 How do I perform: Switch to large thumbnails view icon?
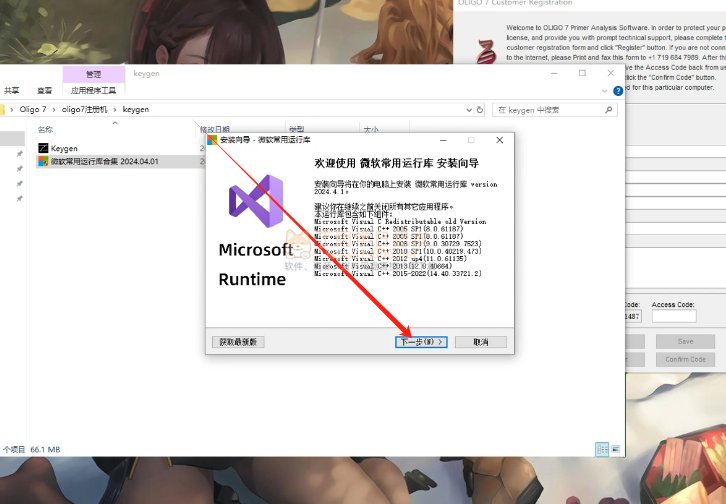click(614, 450)
